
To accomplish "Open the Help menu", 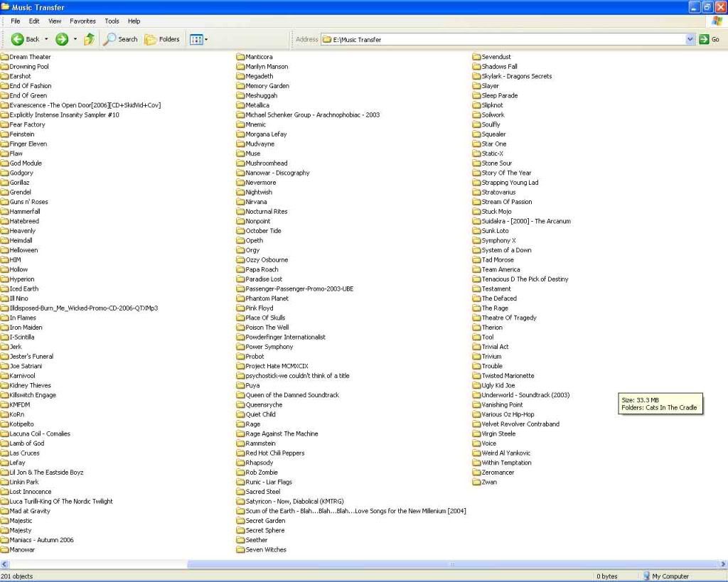I will pos(134,21).
